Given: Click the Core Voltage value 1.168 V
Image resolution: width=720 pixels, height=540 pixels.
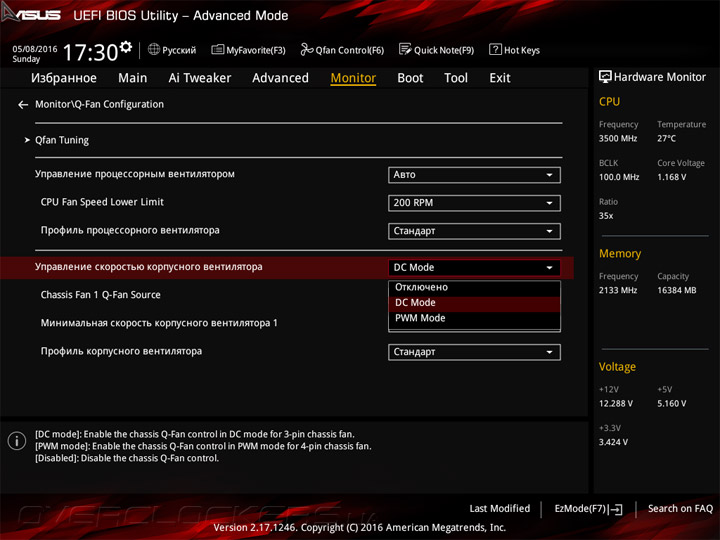Looking at the screenshot, I should [671, 177].
